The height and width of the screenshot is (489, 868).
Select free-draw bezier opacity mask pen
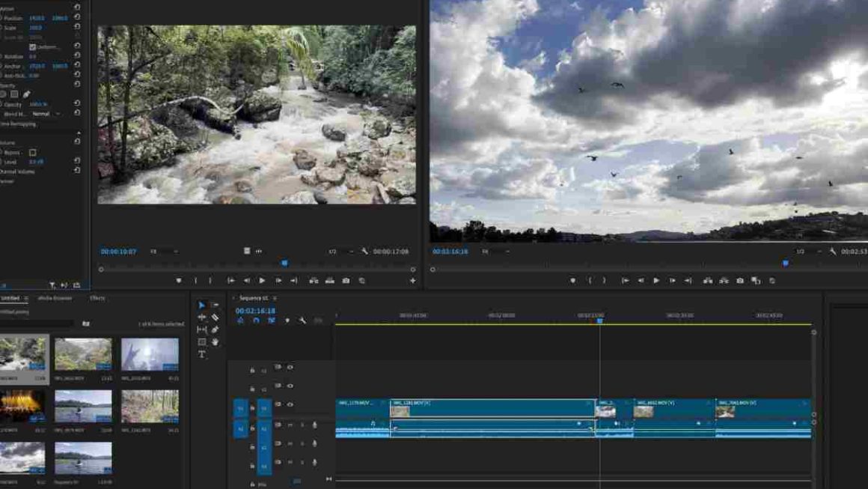pos(26,94)
